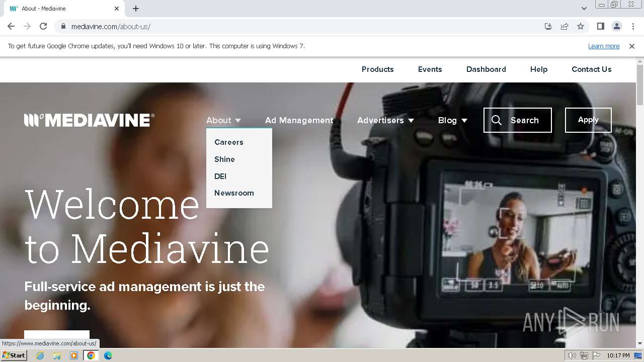Open the tab search chevron

[x=584, y=9]
